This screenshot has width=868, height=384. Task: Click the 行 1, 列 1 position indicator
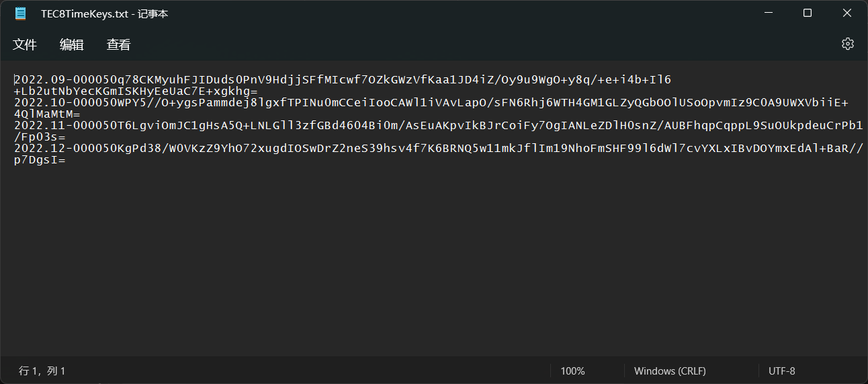(42, 371)
